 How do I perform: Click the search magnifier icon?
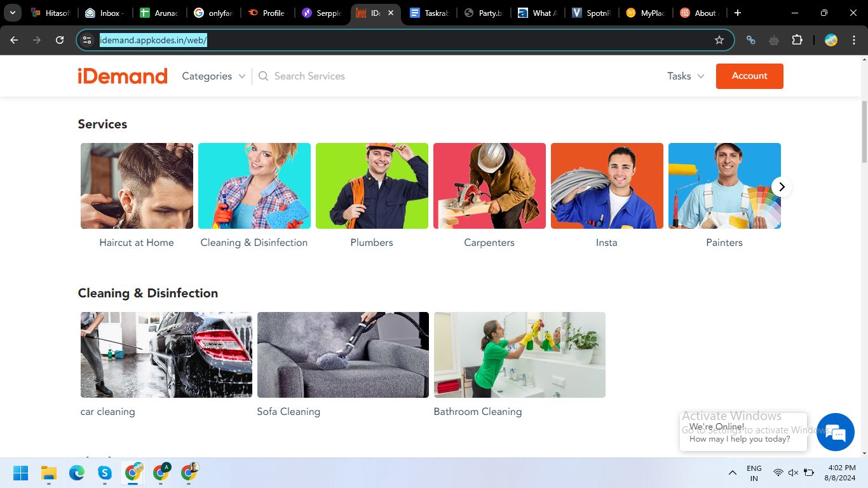[263, 76]
